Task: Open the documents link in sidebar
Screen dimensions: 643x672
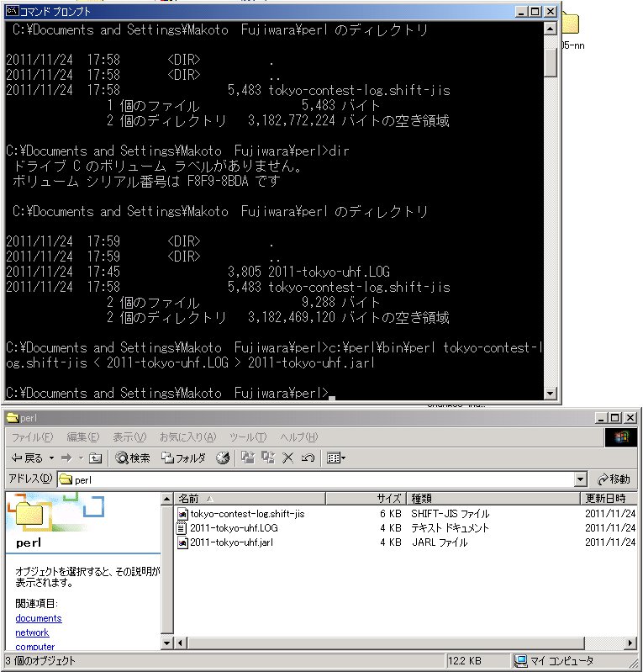Action: [38, 618]
